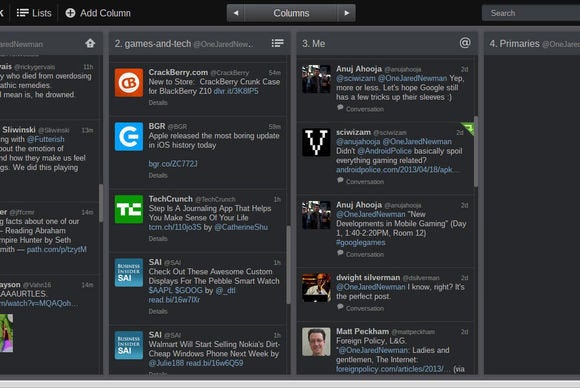This screenshot has width=580, height=388.
Task: Open the bgr.co/ZC772J link
Action: pyautogui.click(x=173, y=163)
